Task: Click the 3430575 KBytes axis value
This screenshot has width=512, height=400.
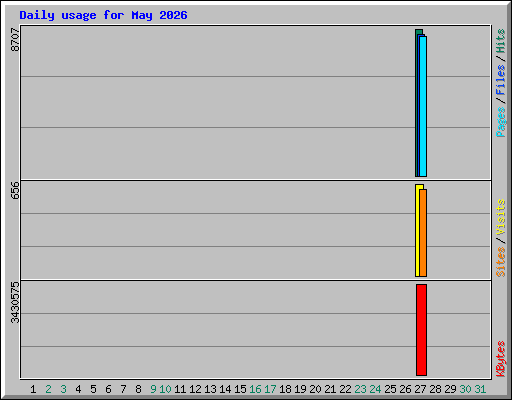Action: click(x=15, y=303)
